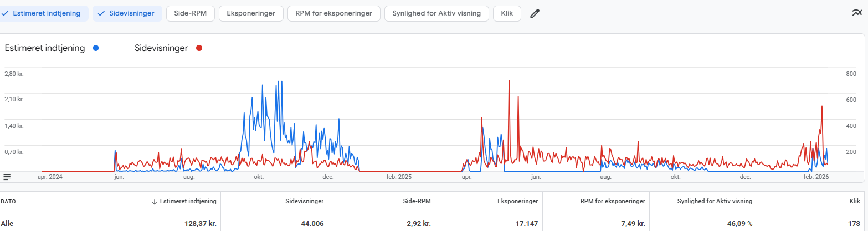868x231 pixels.
Task: Enable the Side-RPM metric chip
Action: coord(191,14)
